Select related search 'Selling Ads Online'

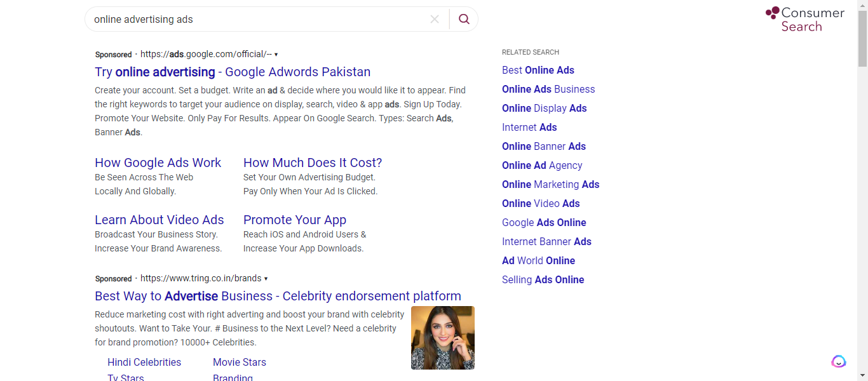point(543,279)
